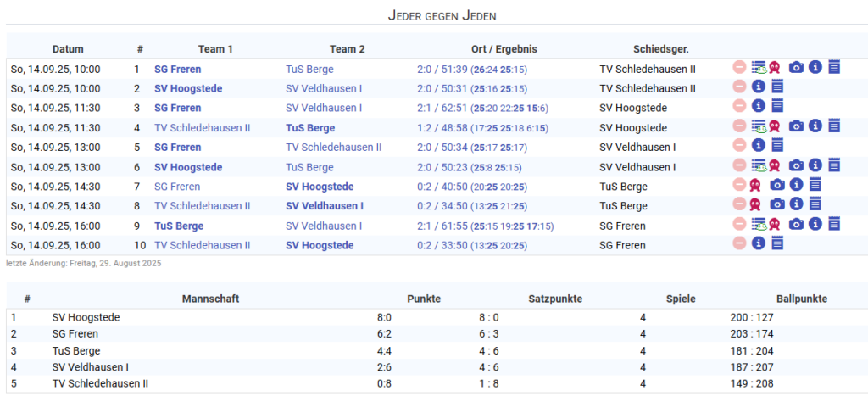Open SV Veldhausen I link in game 8
This screenshot has height=402, width=868.
coord(325,206)
